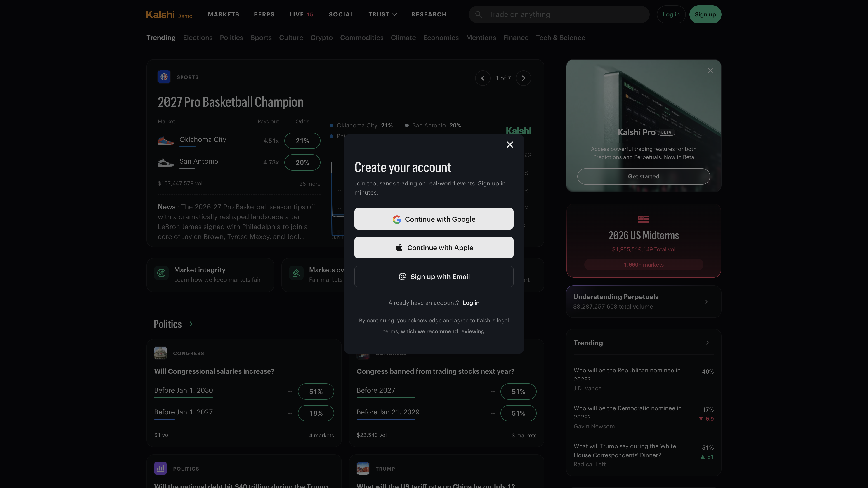Click the Sports basketball category icon

click(164, 77)
